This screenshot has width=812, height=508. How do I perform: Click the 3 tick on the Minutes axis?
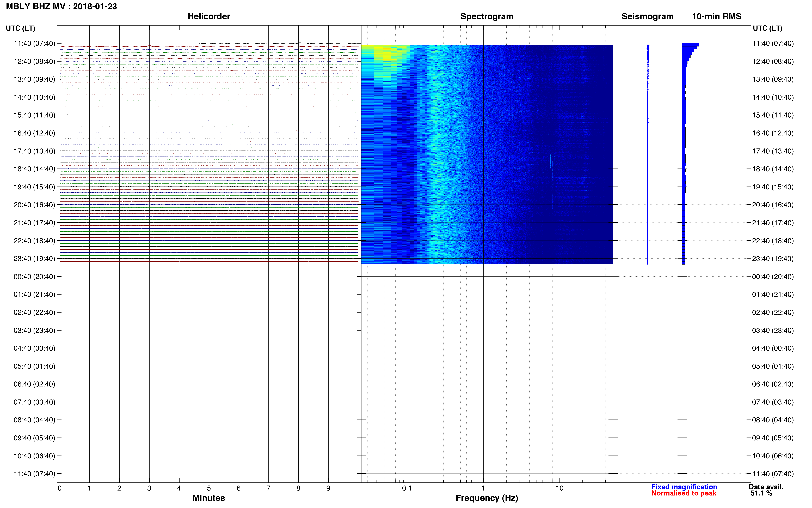(x=149, y=488)
